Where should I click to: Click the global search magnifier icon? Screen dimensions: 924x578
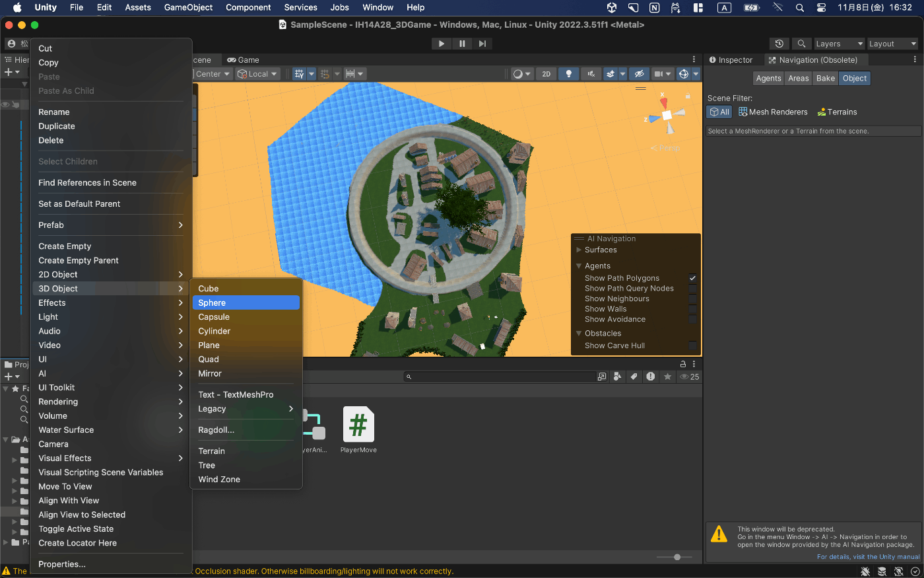click(x=801, y=44)
